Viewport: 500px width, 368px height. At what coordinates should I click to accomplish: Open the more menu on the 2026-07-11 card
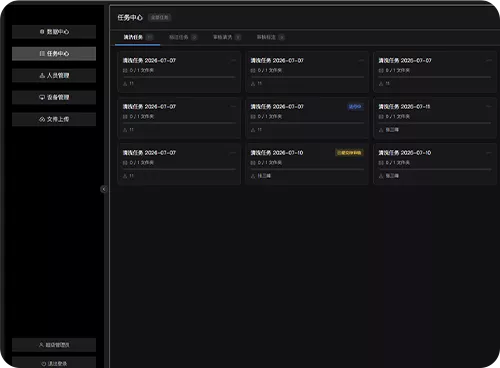pos(489,107)
